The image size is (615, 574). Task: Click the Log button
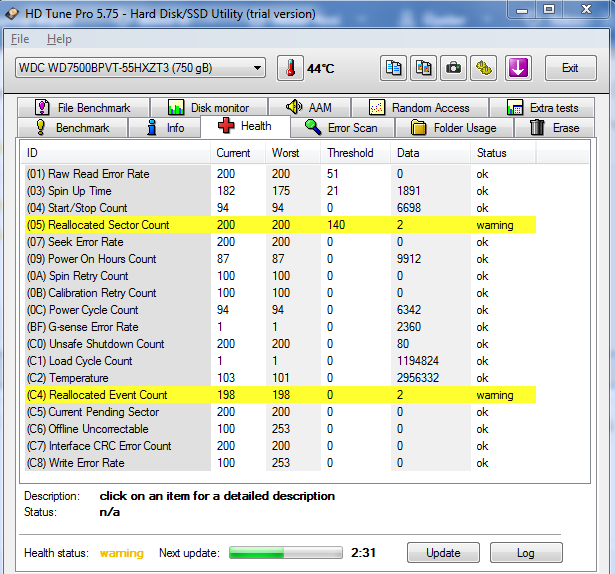[526, 553]
